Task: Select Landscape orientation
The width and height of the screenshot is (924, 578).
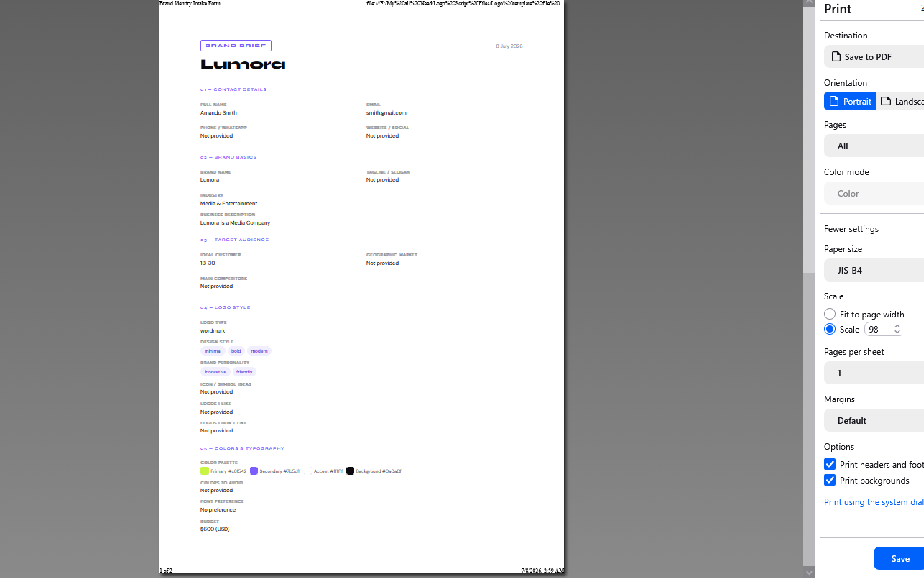Action: [x=900, y=101]
